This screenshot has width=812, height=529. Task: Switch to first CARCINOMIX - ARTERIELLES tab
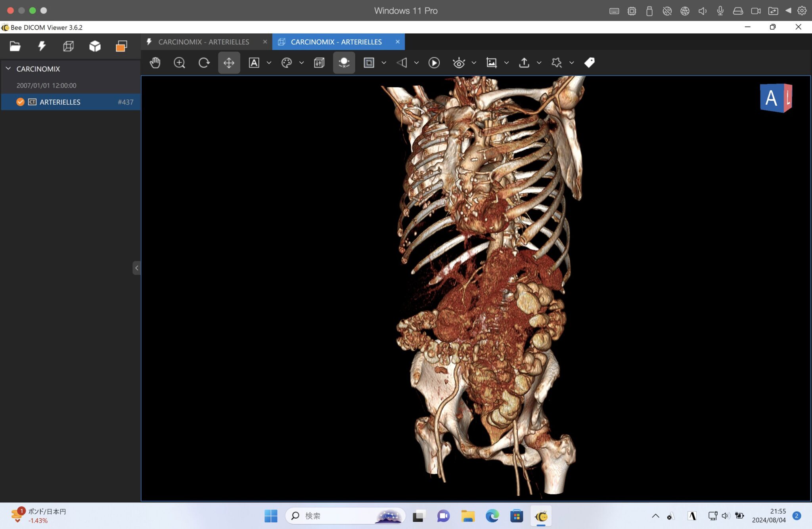[203, 42]
